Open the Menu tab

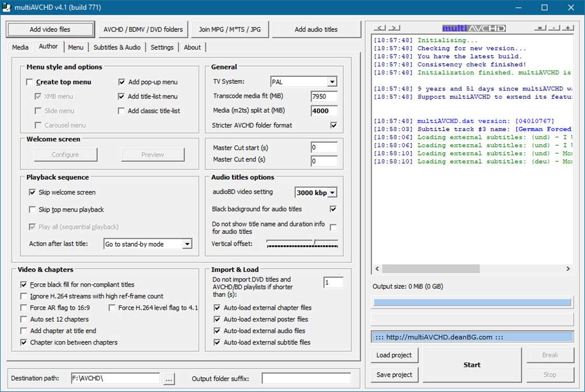click(x=76, y=48)
